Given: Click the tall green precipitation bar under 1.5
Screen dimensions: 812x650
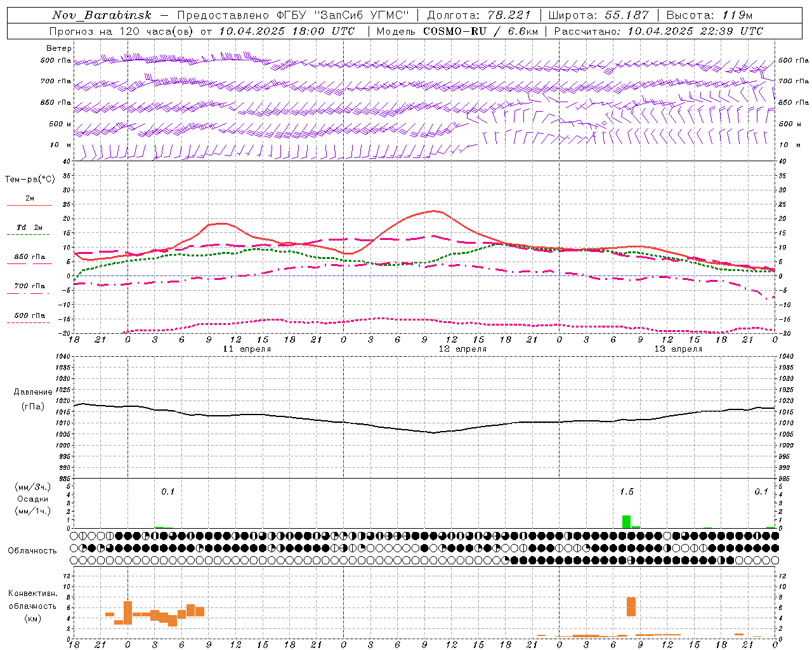Looking at the screenshot, I should pyautogui.click(x=626, y=522).
